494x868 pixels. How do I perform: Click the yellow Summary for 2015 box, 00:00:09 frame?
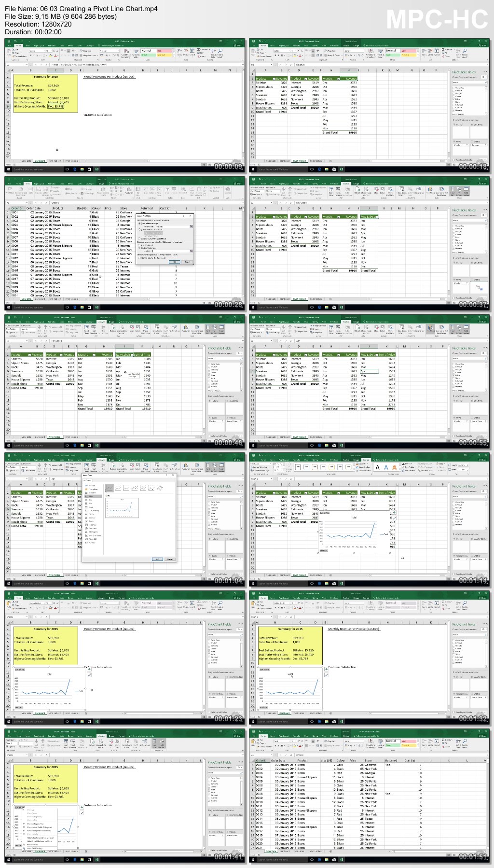pyautogui.click(x=46, y=93)
